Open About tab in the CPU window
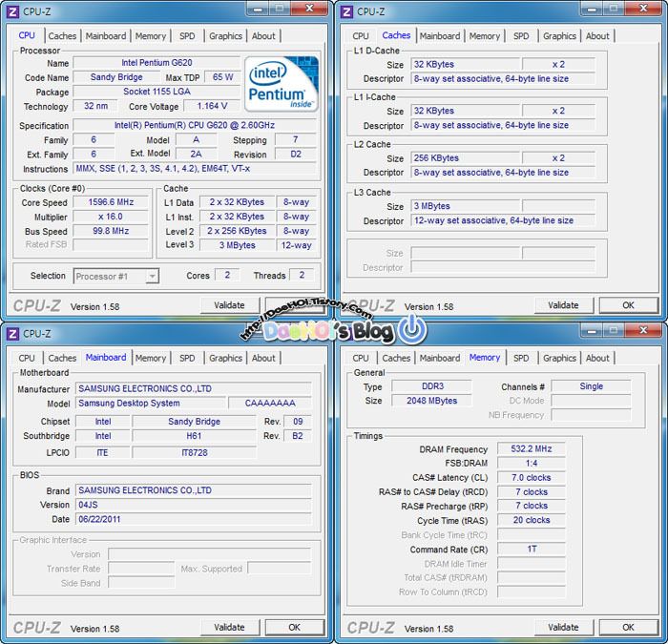 coord(263,36)
